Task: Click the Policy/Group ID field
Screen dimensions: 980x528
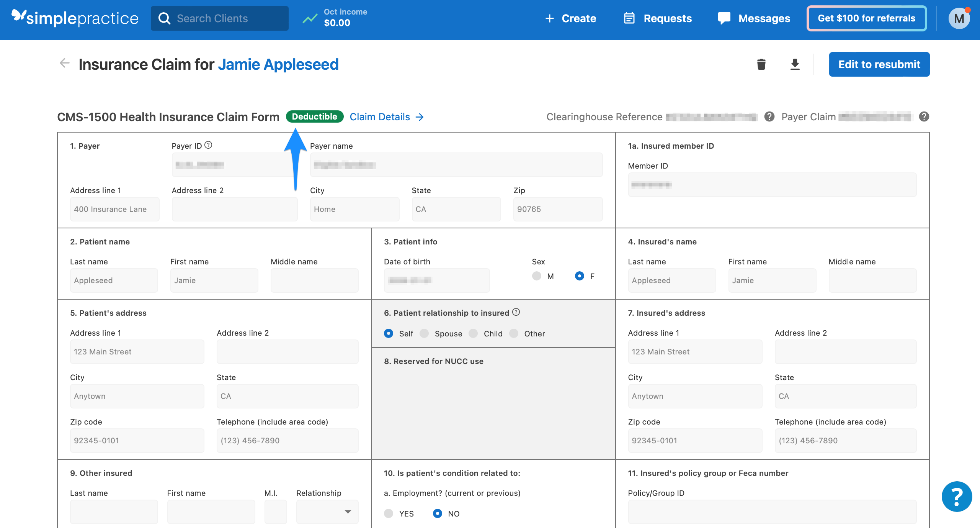Action: (772, 512)
